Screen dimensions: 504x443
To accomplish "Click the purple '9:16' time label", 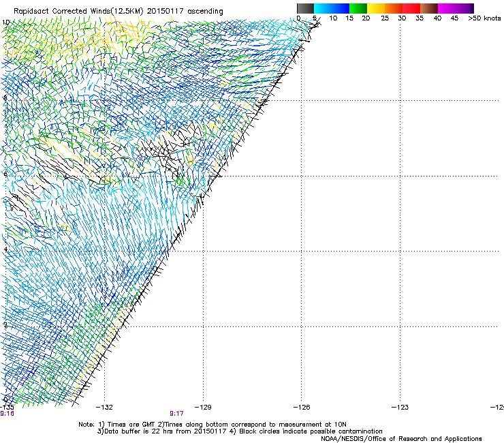I will coord(7,414).
